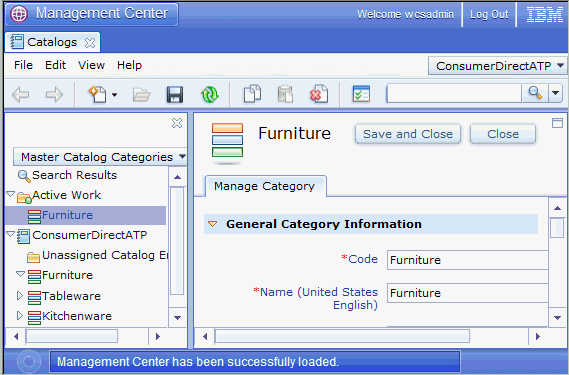Viewport: 569px width, 375px height.
Task: Expand the Kitchenware category
Action: pyautogui.click(x=20, y=315)
